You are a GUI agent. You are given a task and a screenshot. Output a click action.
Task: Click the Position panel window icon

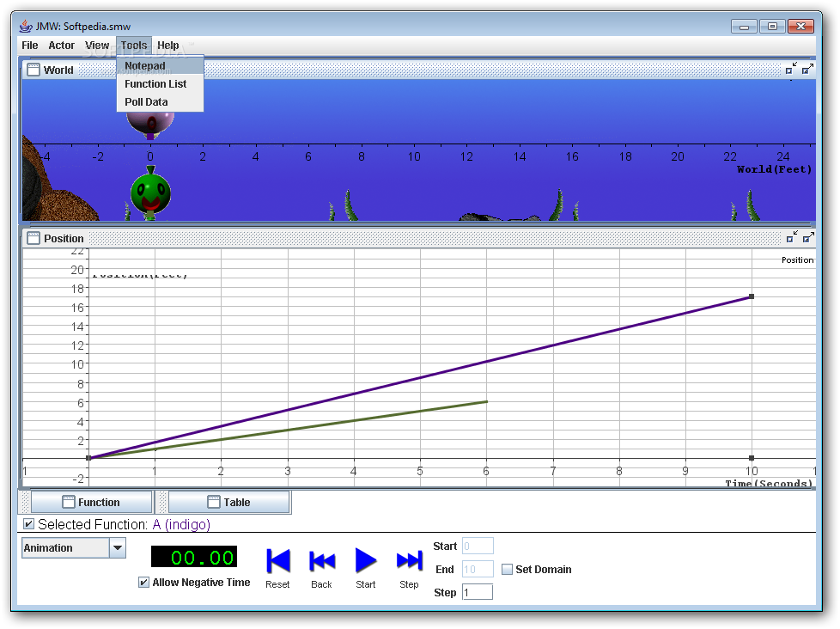click(x=33, y=238)
